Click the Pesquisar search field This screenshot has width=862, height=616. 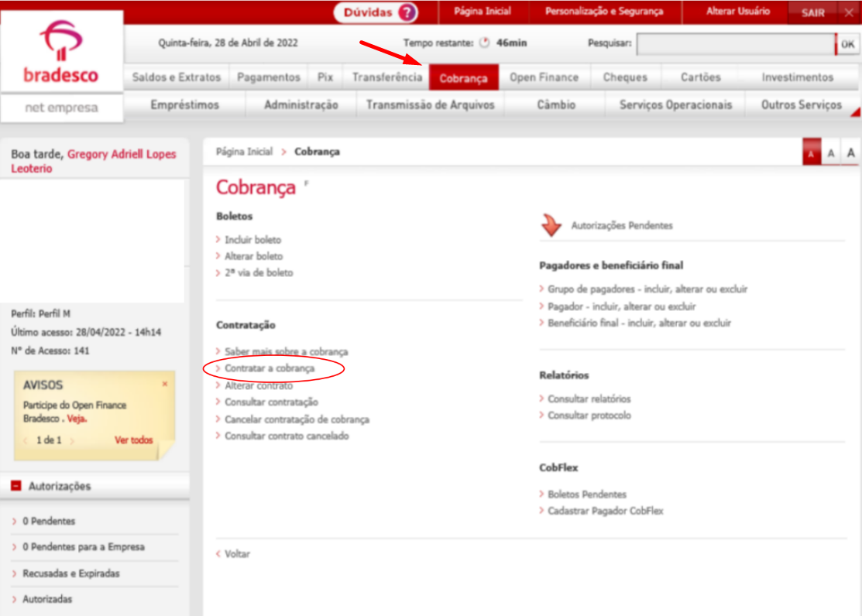(x=736, y=44)
